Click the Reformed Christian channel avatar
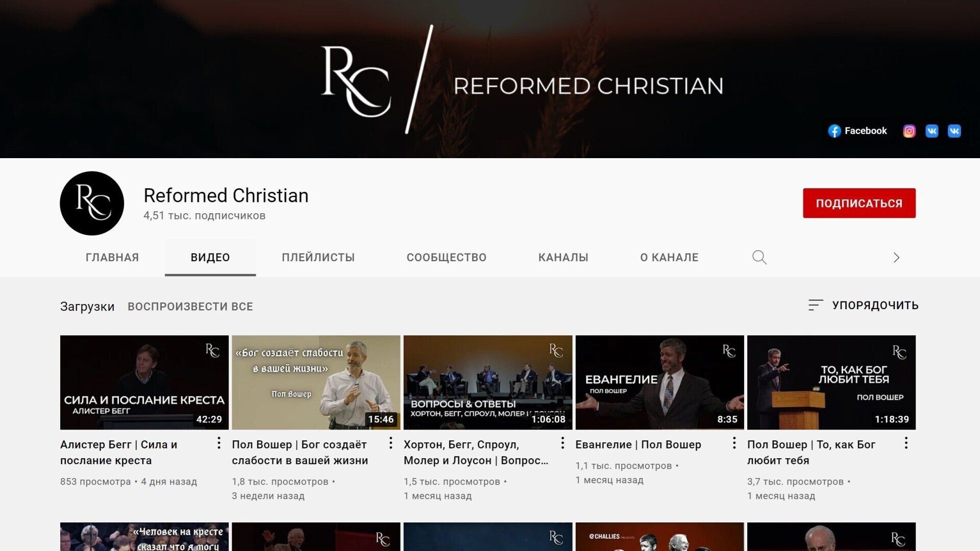 [x=92, y=203]
